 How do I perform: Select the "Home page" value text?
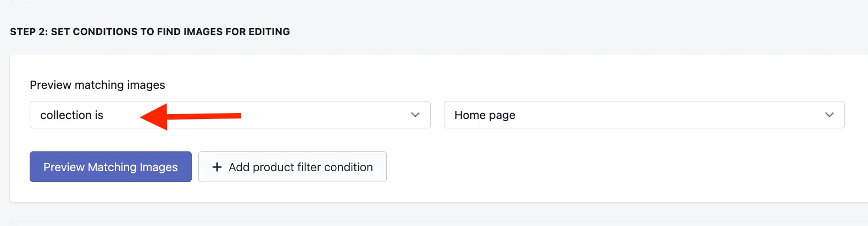tap(485, 115)
